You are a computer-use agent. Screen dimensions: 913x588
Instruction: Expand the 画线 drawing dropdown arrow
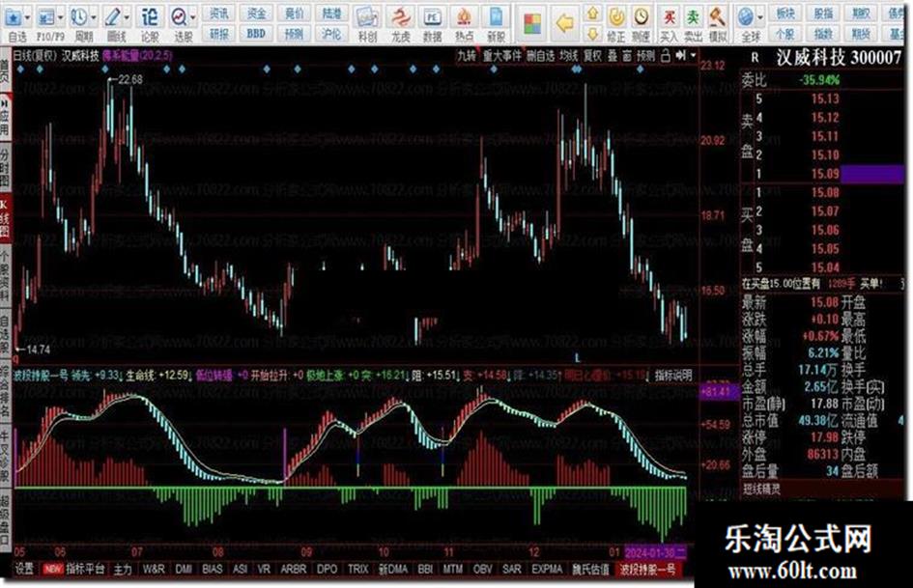(x=127, y=18)
